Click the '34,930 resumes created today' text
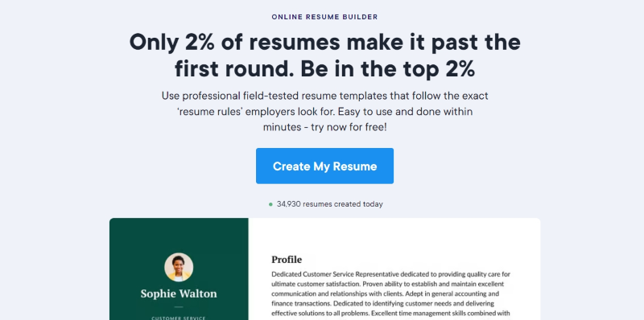The image size is (644, 320). pos(330,204)
